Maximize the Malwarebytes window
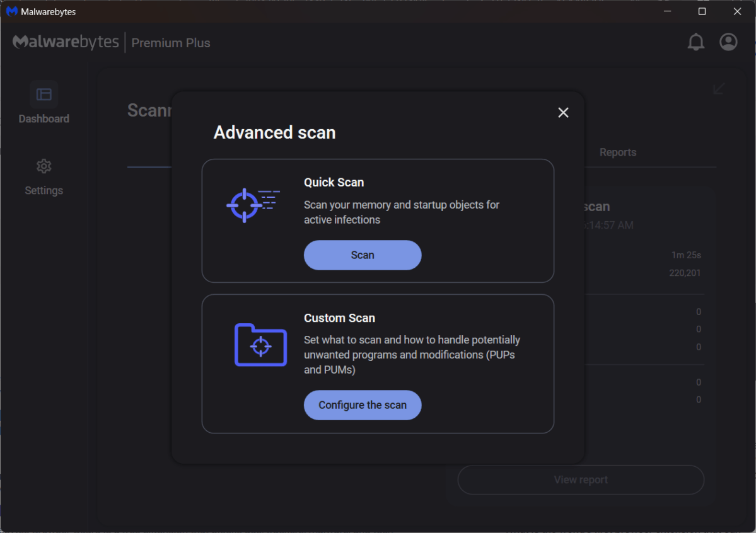The image size is (756, 533). (702, 11)
